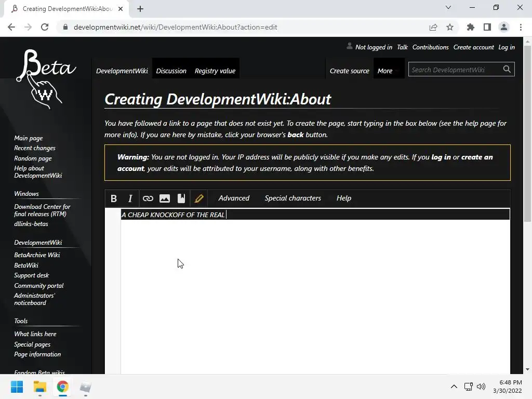This screenshot has height=399, width=532.
Task: Open the Talk link
Action: tap(402, 47)
